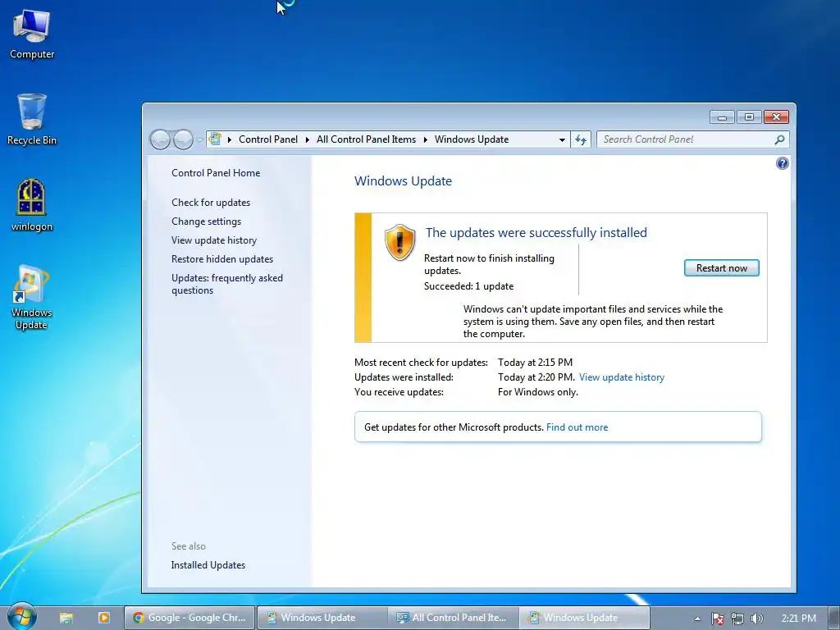Click the Show desktop button at taskbar end
840x630 pixels.
click(x=834, y=618)
